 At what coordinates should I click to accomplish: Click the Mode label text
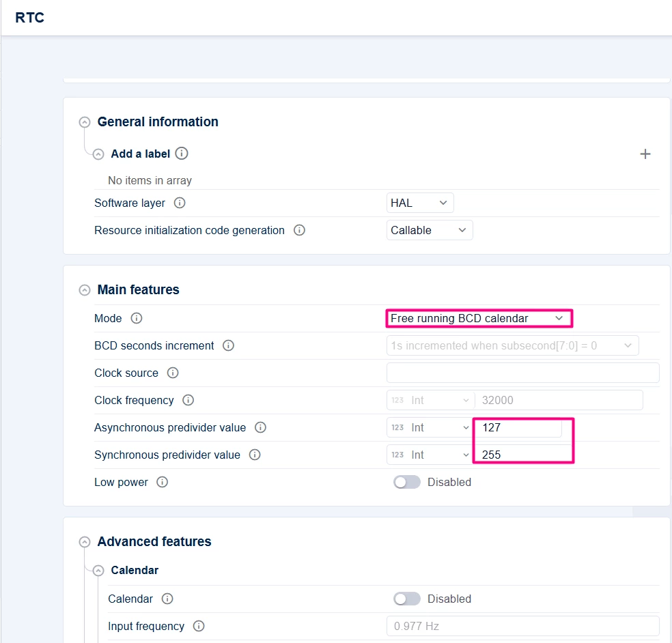coord(108,318)
